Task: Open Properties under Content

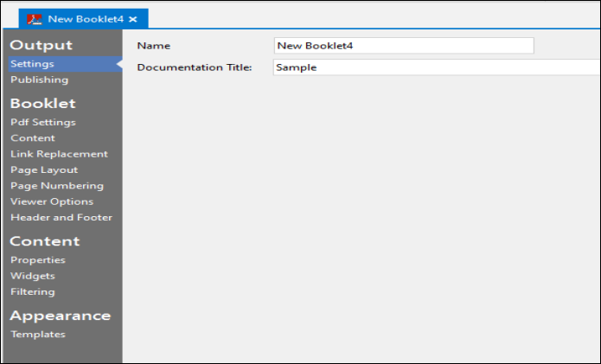Action: pos(37,259)
